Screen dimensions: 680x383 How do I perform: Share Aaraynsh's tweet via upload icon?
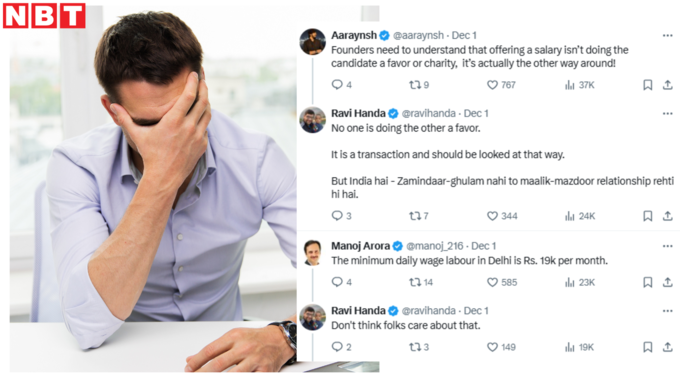point(668,85)
